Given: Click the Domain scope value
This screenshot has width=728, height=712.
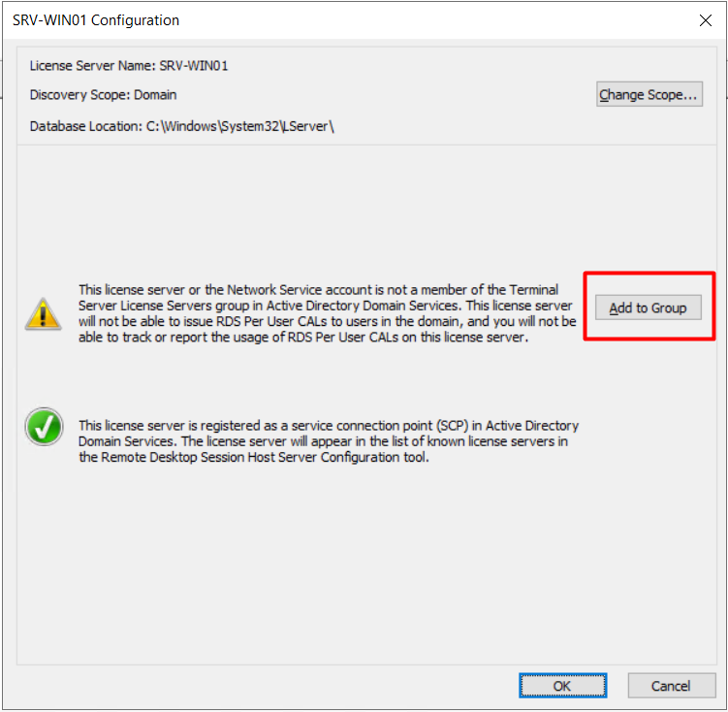Looking at the screenshot, I should 154,95.
